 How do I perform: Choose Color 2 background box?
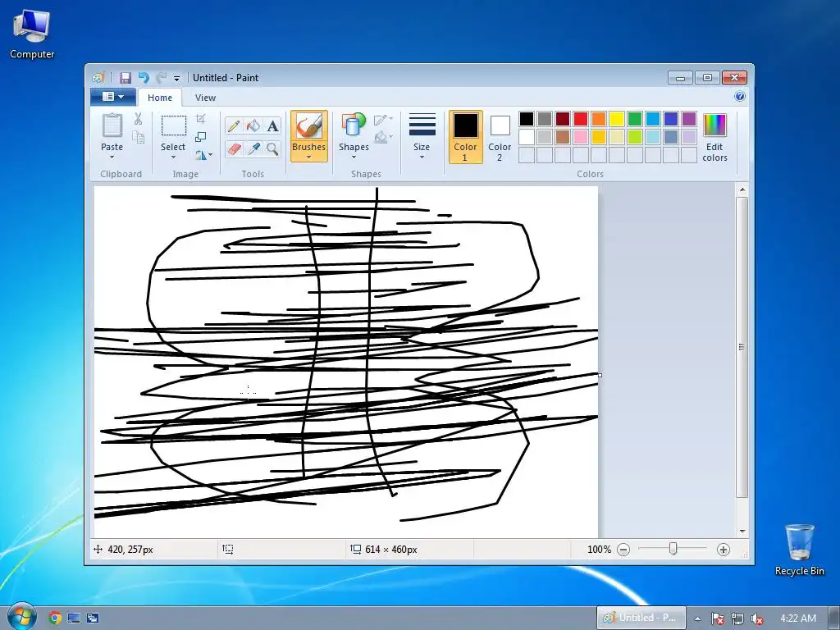[x=500, y=137]
